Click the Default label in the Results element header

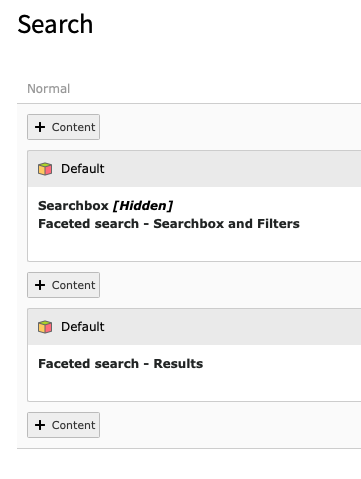[83, 327]
